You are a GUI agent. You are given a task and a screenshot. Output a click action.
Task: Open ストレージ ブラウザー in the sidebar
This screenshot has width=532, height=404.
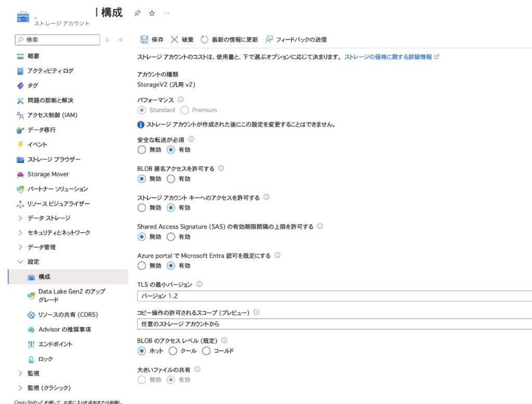tap(54, 159)
